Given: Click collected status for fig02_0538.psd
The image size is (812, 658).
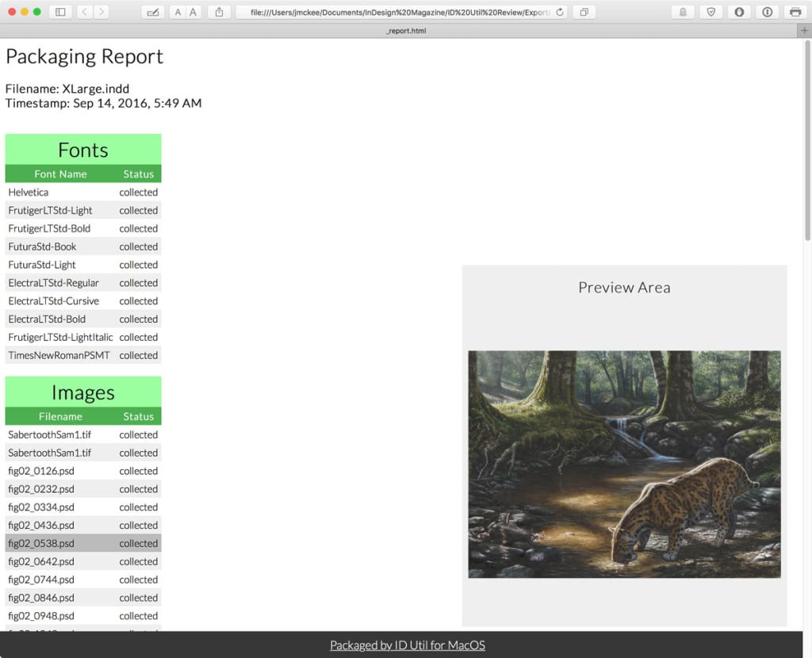Looking at the screenshot, I should point(138,543).
